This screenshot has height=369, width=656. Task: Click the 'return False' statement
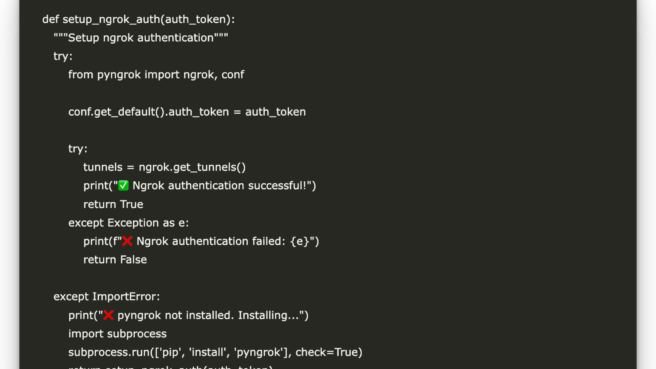click(115, 260)
